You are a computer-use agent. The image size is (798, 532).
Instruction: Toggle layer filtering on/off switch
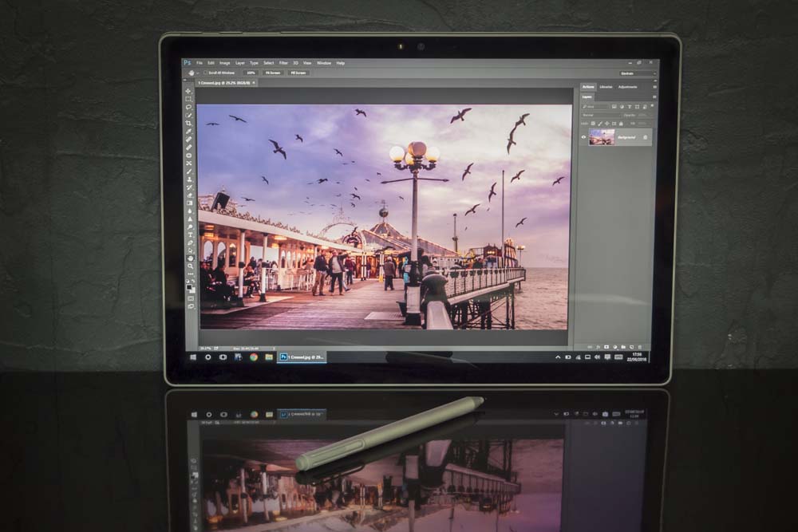tap(653, 106)
